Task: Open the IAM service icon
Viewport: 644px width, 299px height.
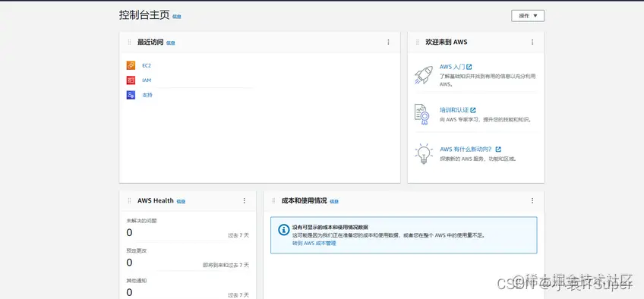Action: click(x=131, y=80)
